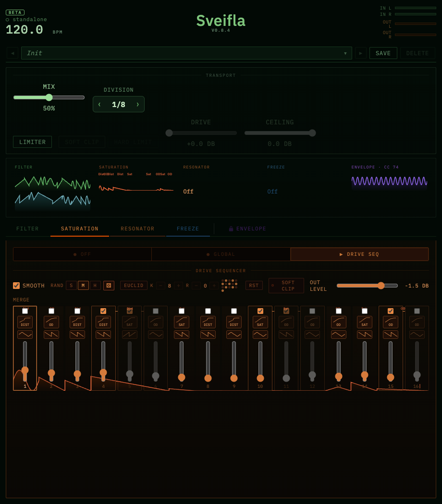Click the sawtooth shape icon on step 15
Viewport: 442px width, 504px height.
point(391,335)
